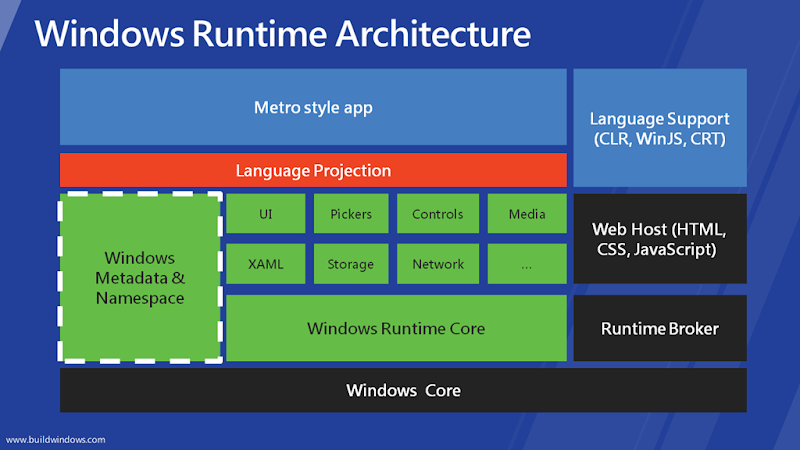Select the Windows Metadata & Namespace box

point(140,278)
